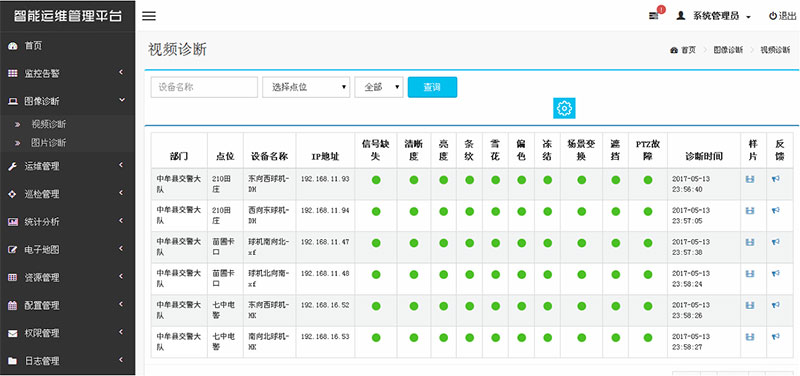This screenshot has height=376, width=800.
Task: Open sample save icon for 192.168.11.93
Action: (749, 179)
